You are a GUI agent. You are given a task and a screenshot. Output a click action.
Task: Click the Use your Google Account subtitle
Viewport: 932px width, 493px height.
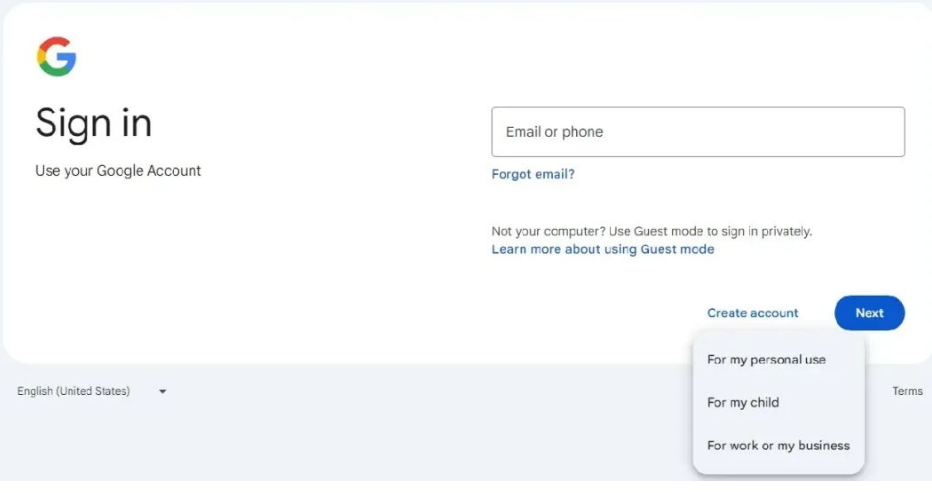tap(118, 171)
